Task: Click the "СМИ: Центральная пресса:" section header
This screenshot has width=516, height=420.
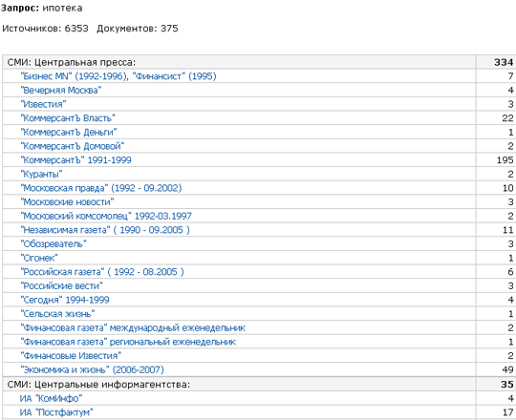Action: (x=72, y=62)
